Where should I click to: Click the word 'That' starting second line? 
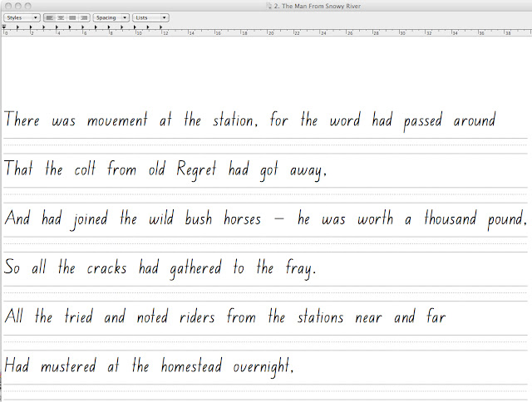point(18,168)
